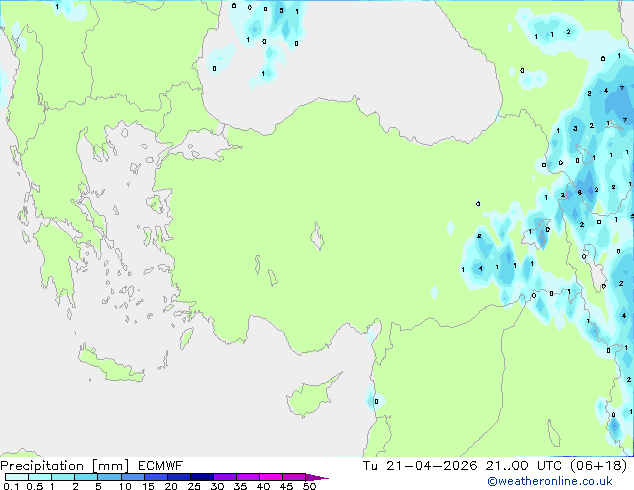Click the 5–10 mm legend color swatch
The height and width of the screenshot is (490, 634).
[x=109, y=477]
